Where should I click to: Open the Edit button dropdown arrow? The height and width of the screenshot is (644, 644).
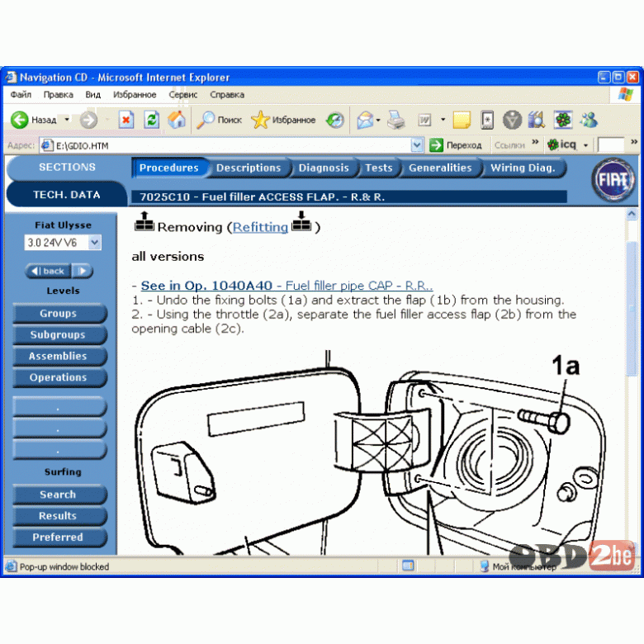(443, 120)
